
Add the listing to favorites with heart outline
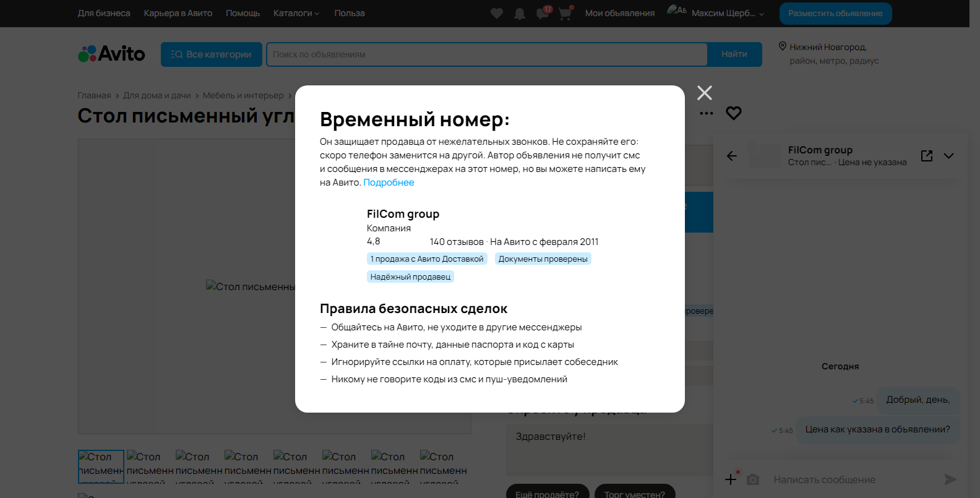(x=734, y=113)
